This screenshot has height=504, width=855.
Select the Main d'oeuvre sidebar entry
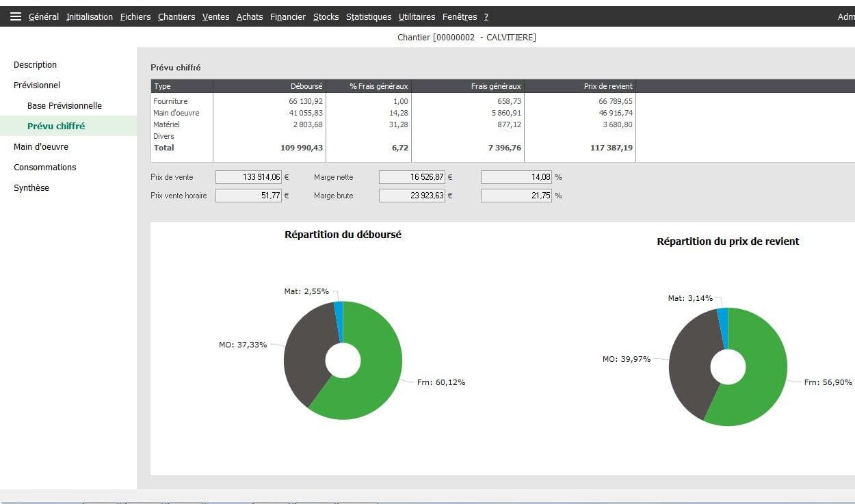[x=40, y=146]
